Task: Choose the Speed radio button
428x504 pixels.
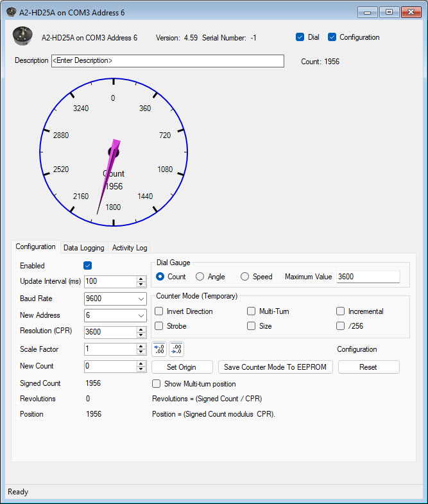Action: click(245, 277)
